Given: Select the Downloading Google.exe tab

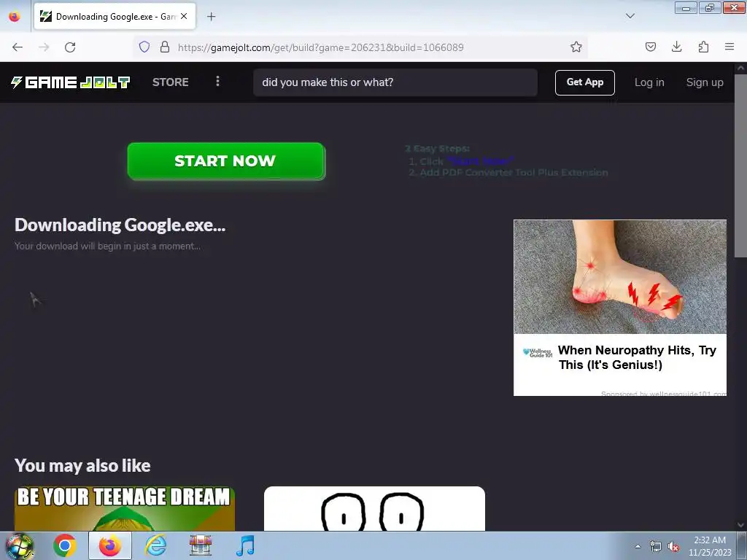Looking at the screenshot, I should [115, 16].
